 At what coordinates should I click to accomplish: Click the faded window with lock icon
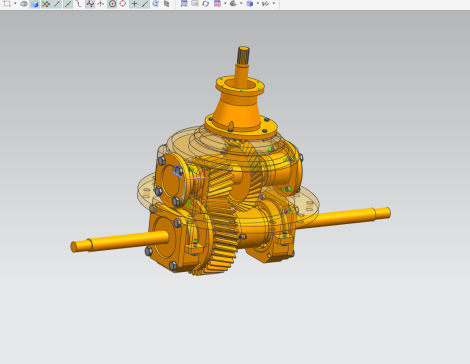click(195, 4)
